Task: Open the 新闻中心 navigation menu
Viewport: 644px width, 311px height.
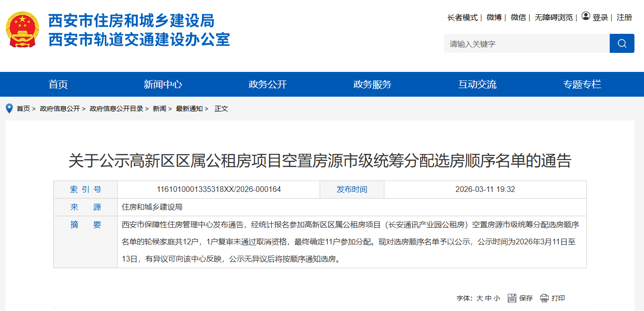Action: pos(163,84)
